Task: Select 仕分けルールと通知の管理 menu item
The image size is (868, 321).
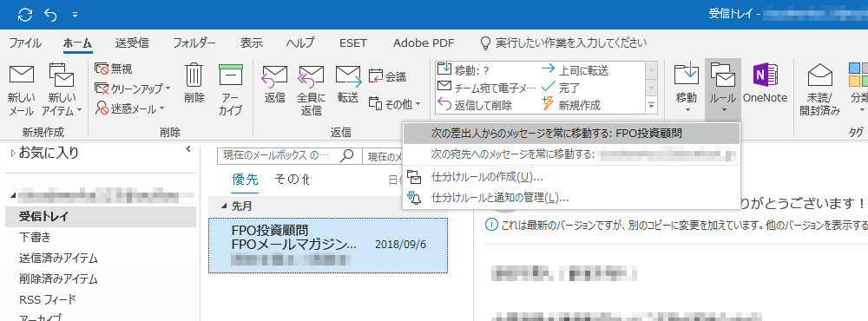Action: click(571, 198)
